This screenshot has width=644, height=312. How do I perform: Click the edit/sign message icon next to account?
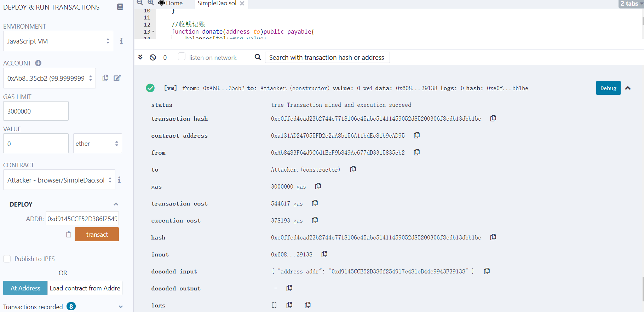pyautogui.click(x=117, y=78)
